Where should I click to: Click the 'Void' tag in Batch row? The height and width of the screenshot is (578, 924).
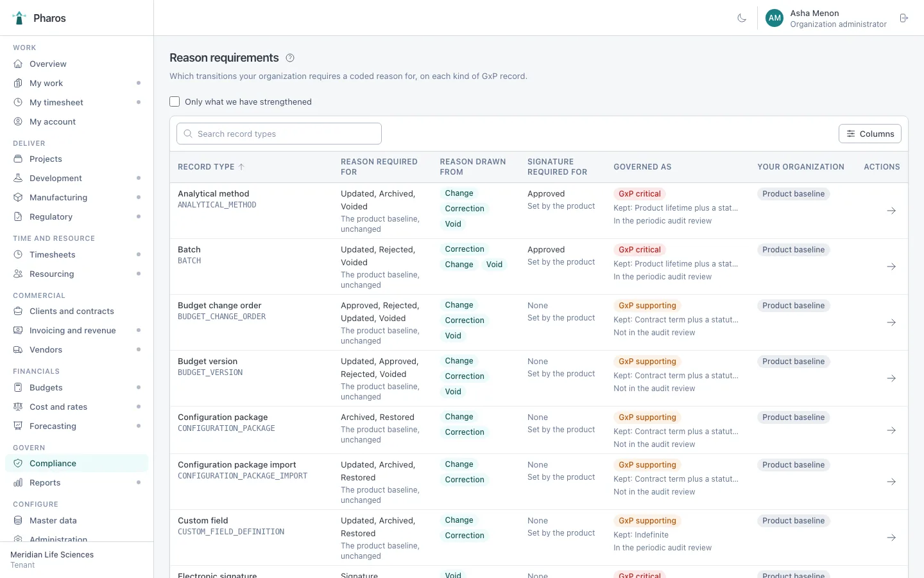pyautogui.click(x=494, y=265)
